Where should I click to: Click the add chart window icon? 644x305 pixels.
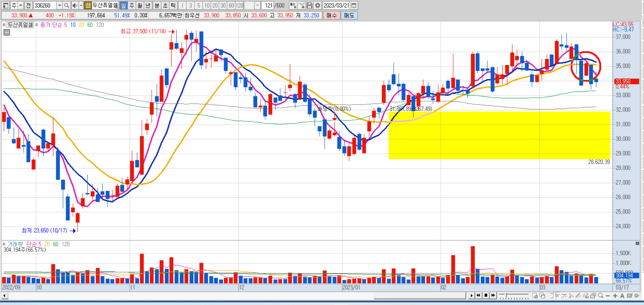[x=535, y=295]
